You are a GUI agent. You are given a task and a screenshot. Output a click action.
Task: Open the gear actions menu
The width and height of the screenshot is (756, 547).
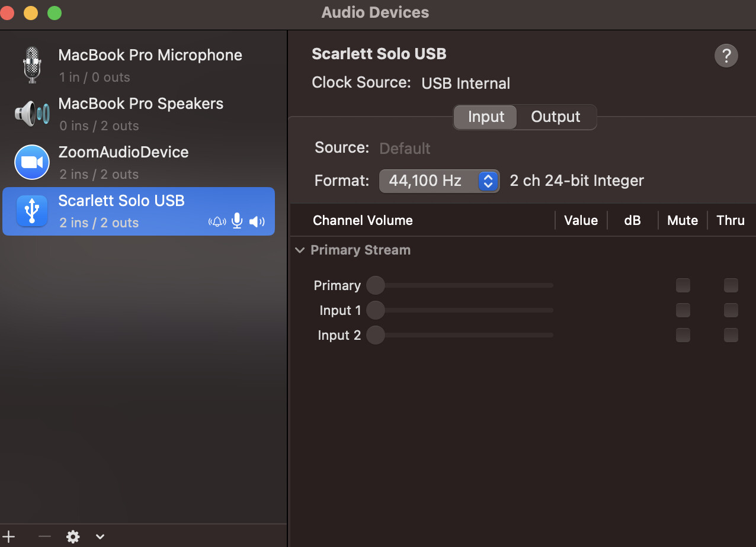tap(73, 537)
